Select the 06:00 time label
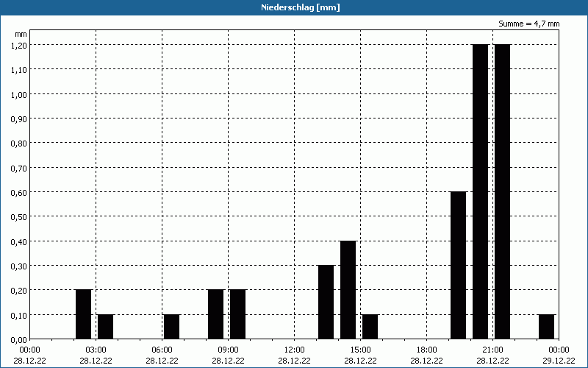Viewport: 588px width, 368px height. point(162,350)
